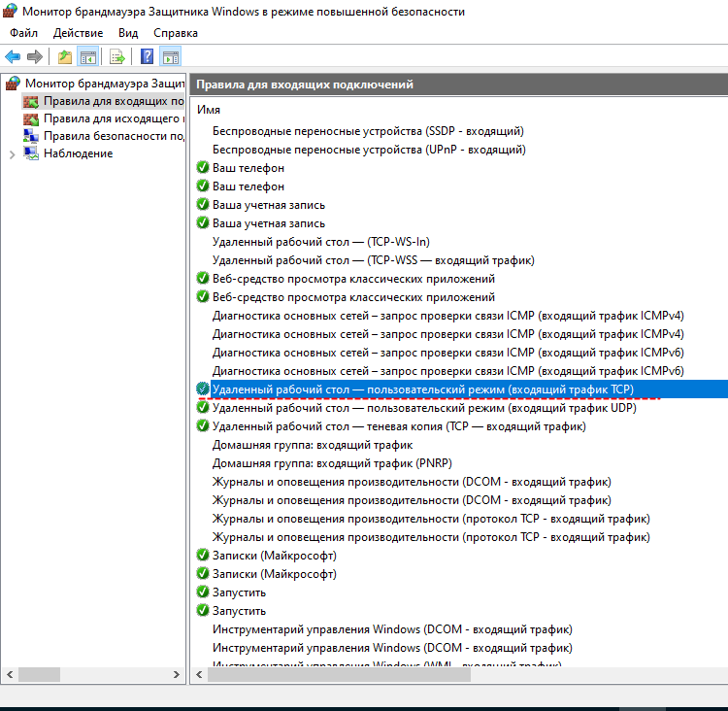
Task: Click the firewall icon in the title bar
Action: [11, 11]
